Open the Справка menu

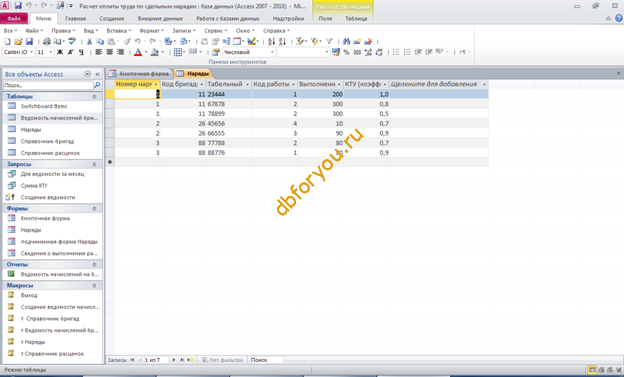pos(276,31)
